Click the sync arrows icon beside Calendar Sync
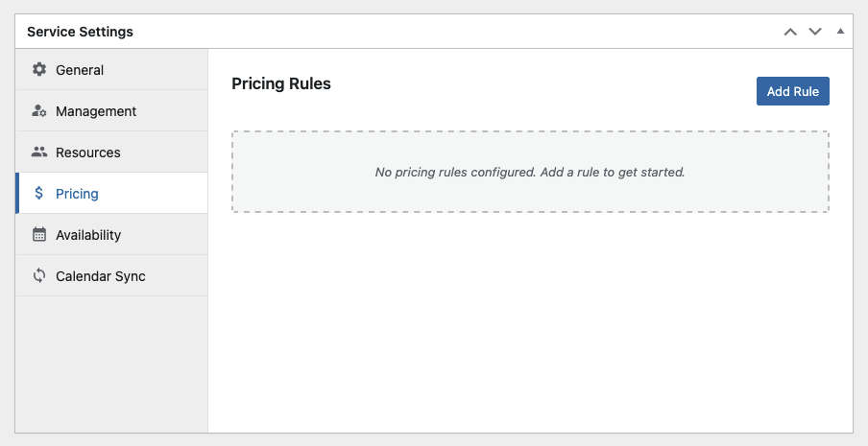Screen dimensions: 868x446 pos(39,276)
